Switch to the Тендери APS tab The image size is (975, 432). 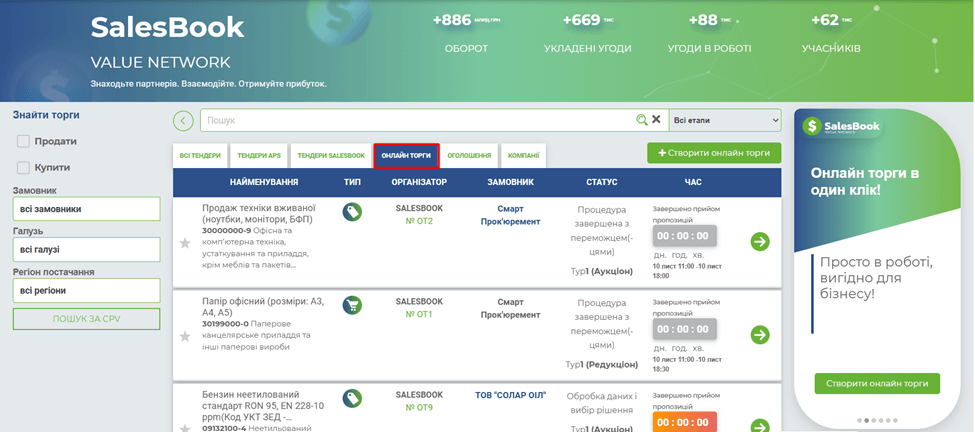click(x=259, y=155)
